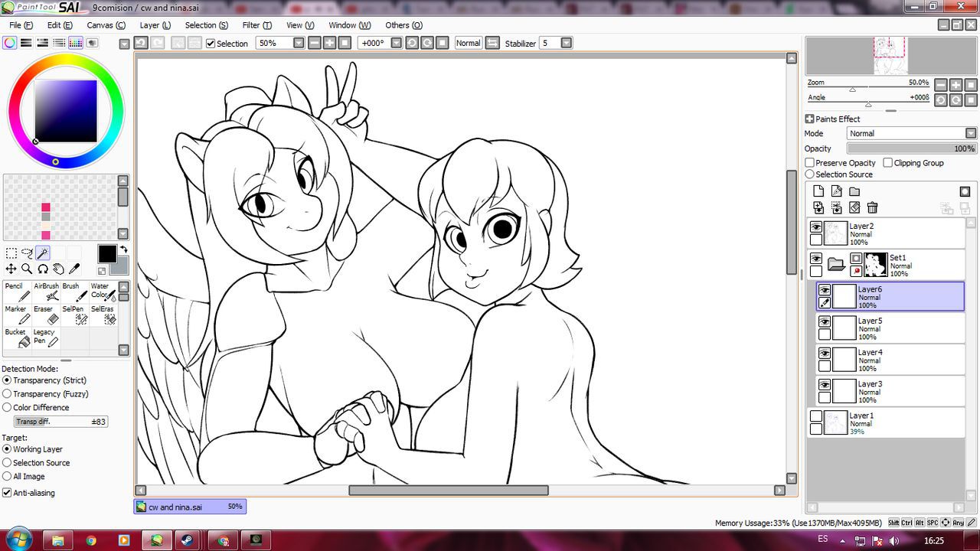The image size is (980, 551).
Task: Open the Others menu
Action: pos(403,25)
